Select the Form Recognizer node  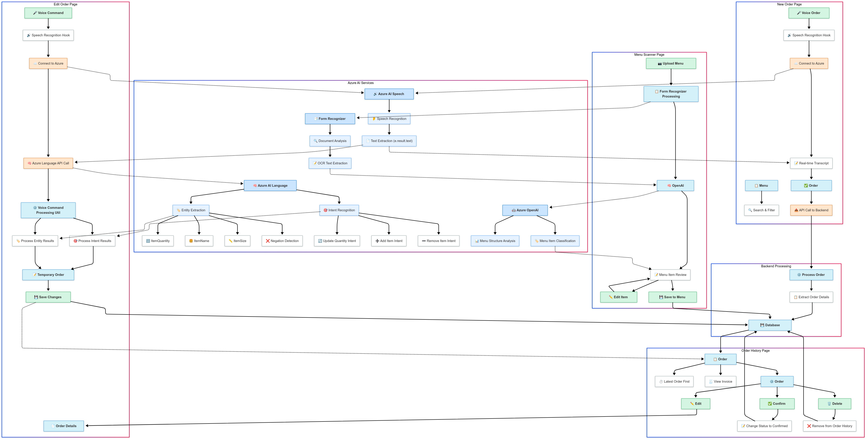(330, 119)
